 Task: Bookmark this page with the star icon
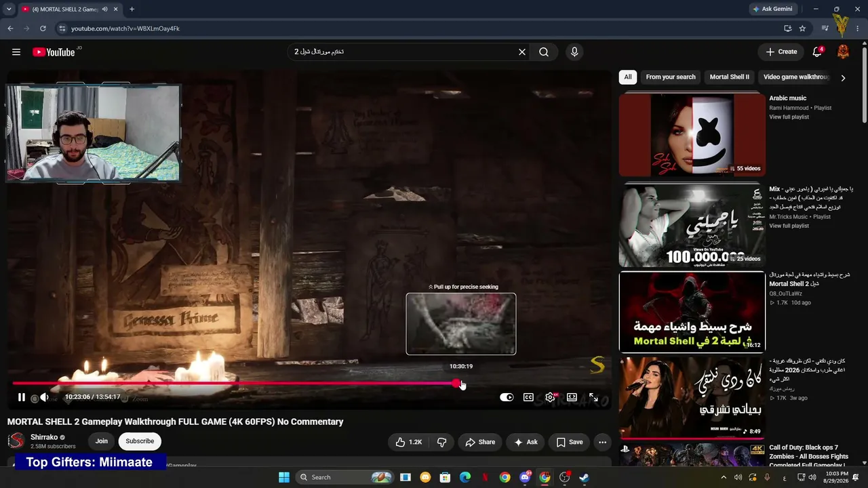[x=802, y=28]
